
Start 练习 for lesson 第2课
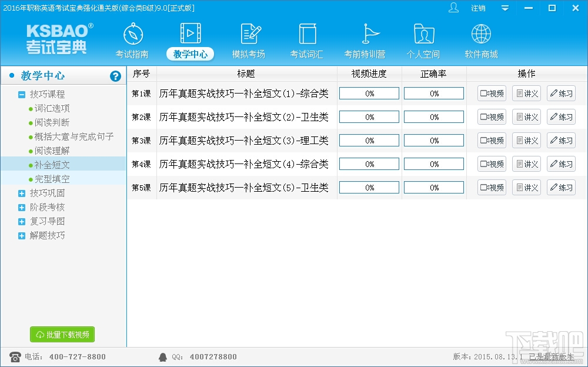coord(561,117)
